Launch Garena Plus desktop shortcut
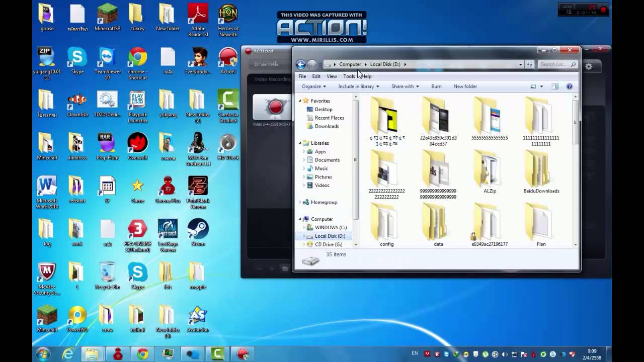 tap(168, 190)
